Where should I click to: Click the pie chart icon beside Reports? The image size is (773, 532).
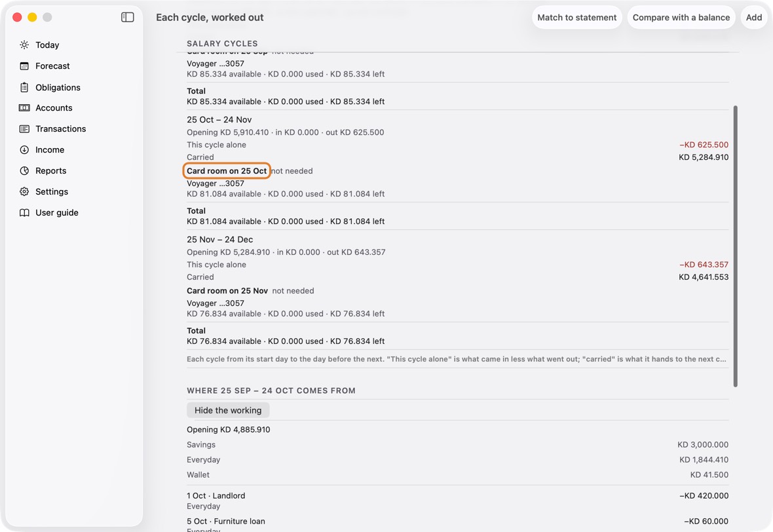coord(24,170)
